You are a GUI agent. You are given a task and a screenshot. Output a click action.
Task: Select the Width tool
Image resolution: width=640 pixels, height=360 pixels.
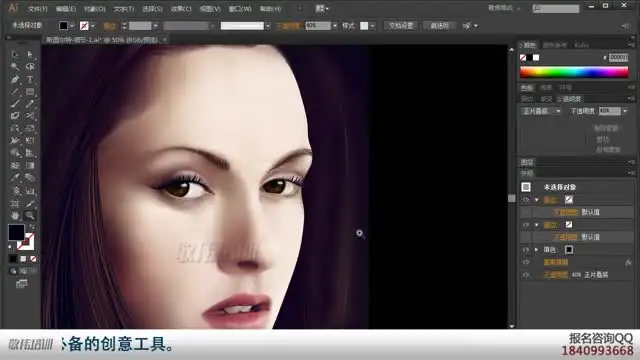click(15, 141)
